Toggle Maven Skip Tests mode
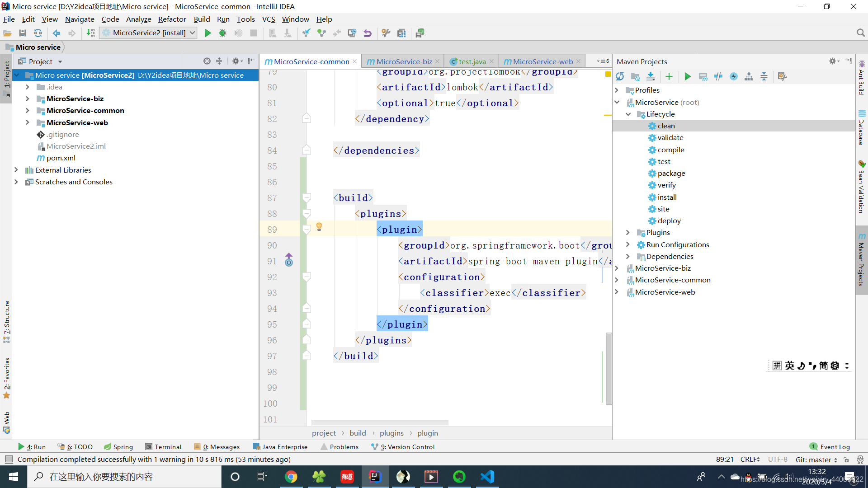This screenshot has height=488, width=868. 734,76
